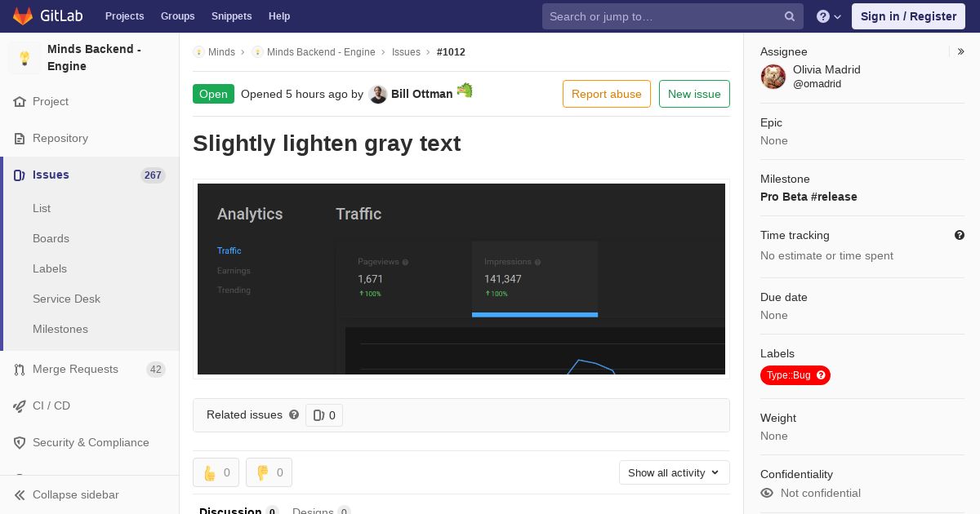The image size is (980, 514).
Task: Open the Help top menu link
Action: click(279, 16)
